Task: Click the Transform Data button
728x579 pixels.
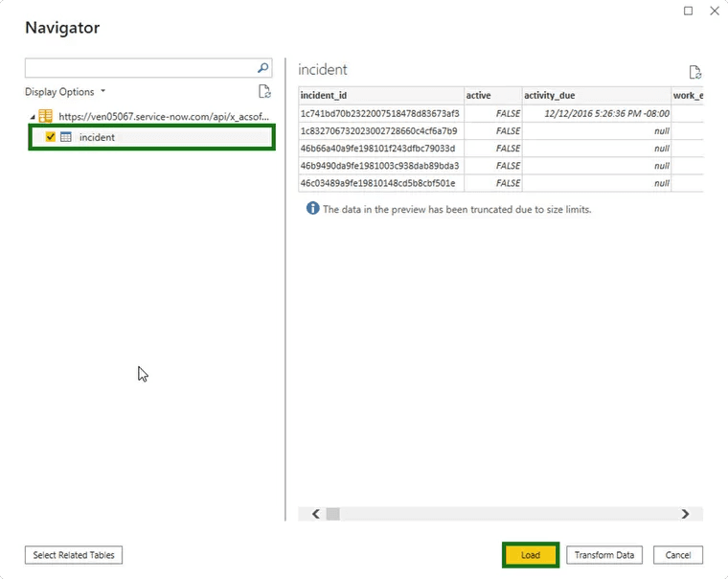Action: 604,555
